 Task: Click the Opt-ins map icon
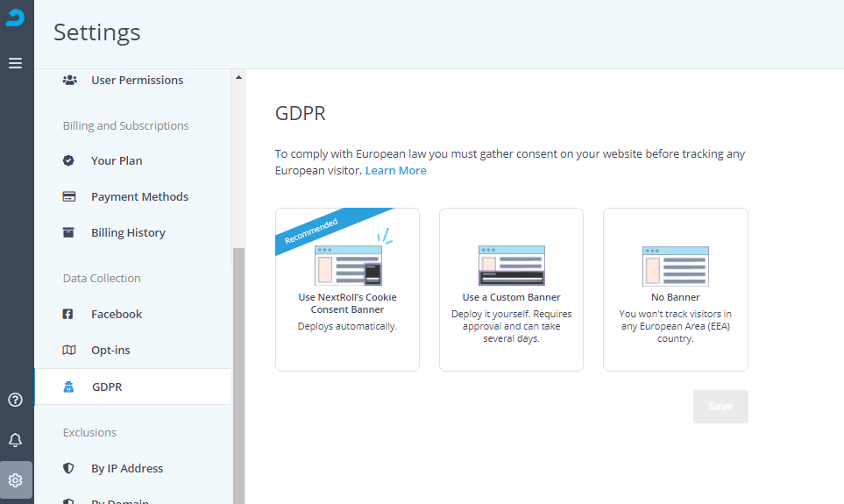point(69,350)
